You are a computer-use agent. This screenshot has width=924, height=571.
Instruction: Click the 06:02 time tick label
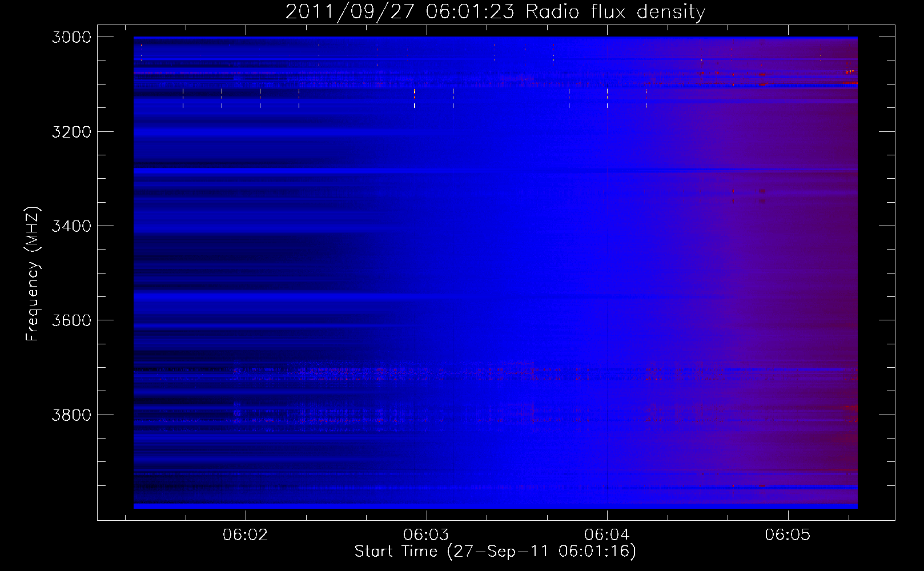click(x=245, y=534)
